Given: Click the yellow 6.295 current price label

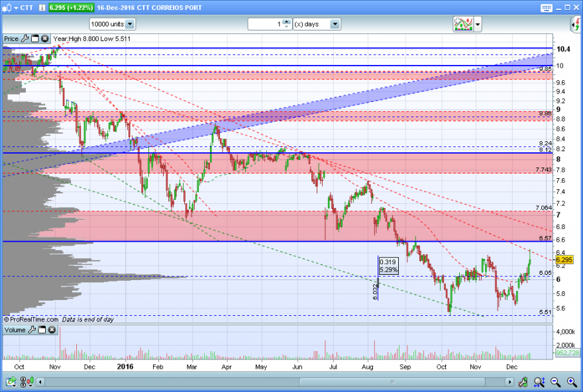Looking at the screenshot, I should pyautogui.click(x=564, y=260).
